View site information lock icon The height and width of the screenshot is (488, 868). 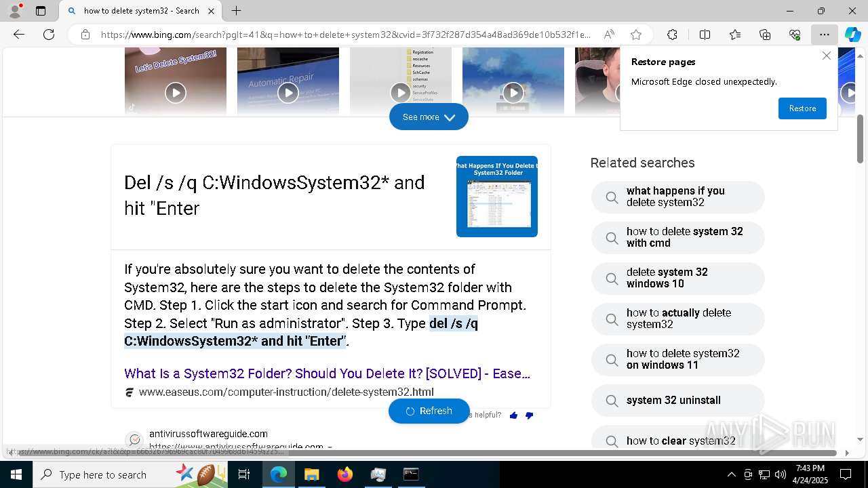pyautogui.click(x=85, y=35)
